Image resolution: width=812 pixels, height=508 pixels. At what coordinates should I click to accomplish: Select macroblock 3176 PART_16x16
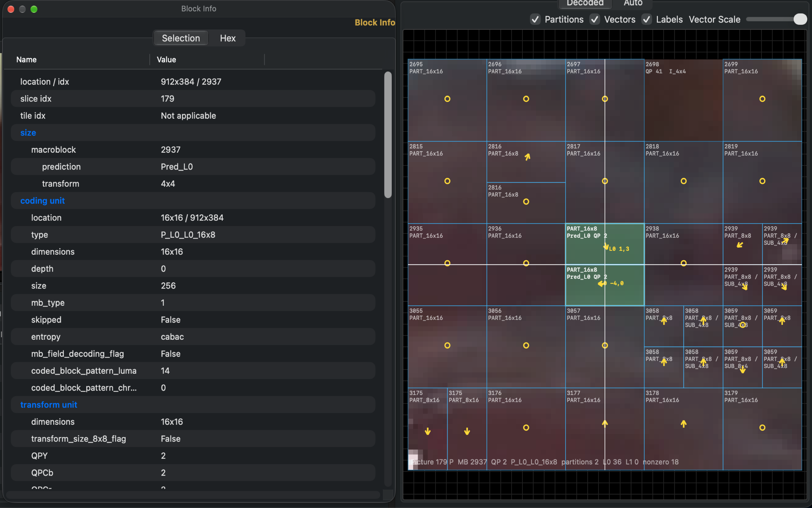pos(526,429)
